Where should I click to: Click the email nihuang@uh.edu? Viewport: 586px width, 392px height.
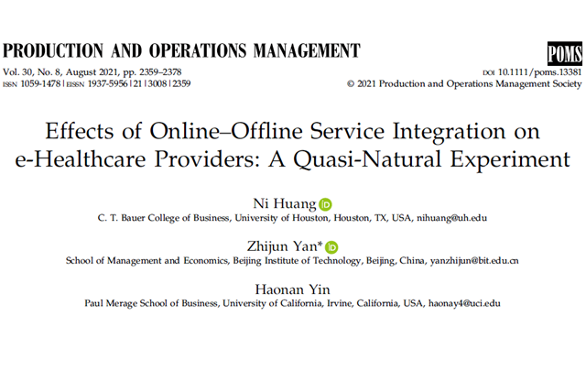pos(453,219)
